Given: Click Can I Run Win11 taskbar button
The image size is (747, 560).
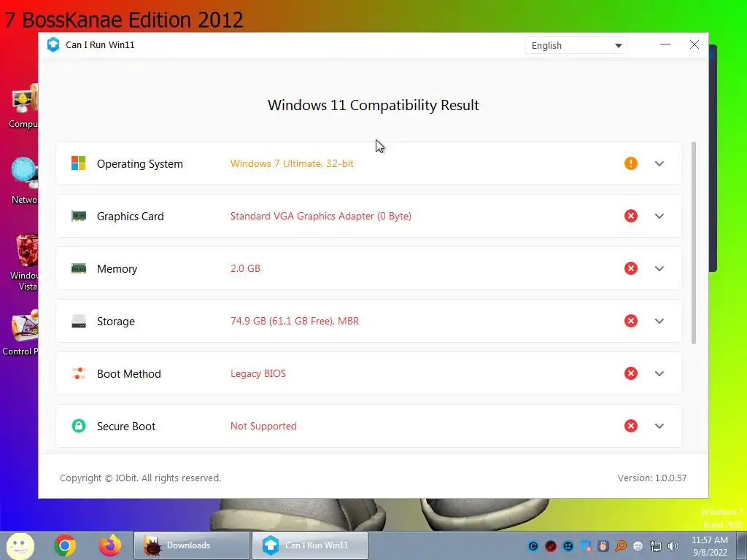Looking at the screenshot, I should (309, 545).
